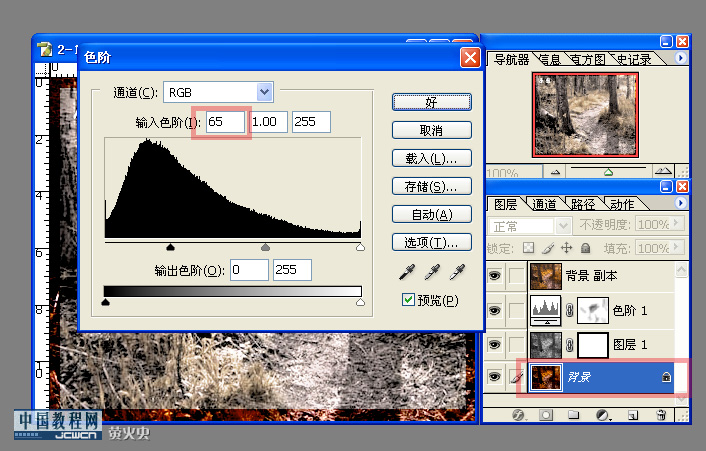Click the add layer mask icon
Viewport: 706px width, 451px height.
546,415
